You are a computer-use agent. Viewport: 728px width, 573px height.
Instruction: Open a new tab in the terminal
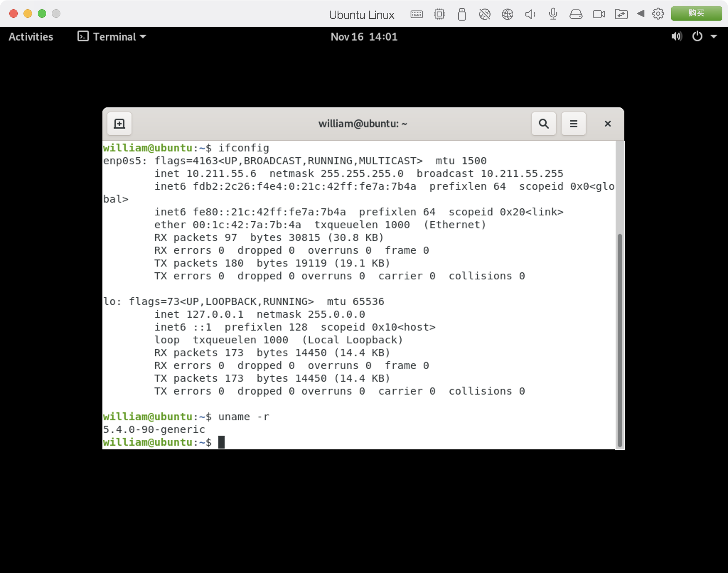[119, 124]
